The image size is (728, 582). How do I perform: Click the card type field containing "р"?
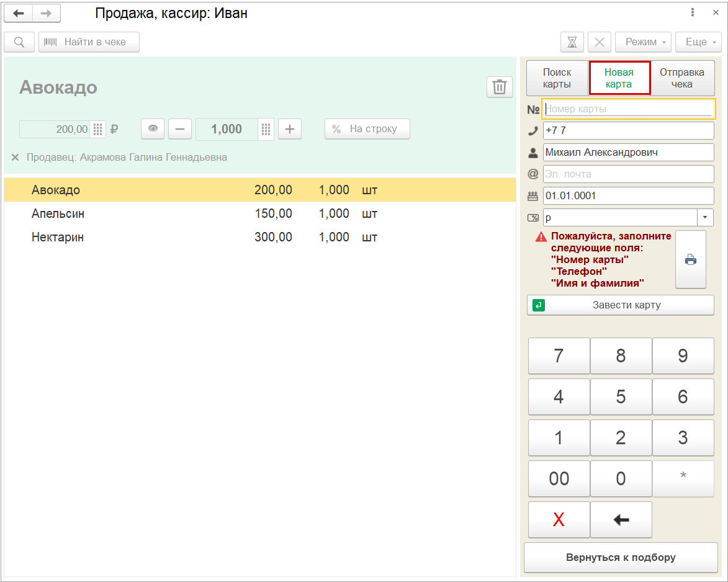tap(620, 217)
